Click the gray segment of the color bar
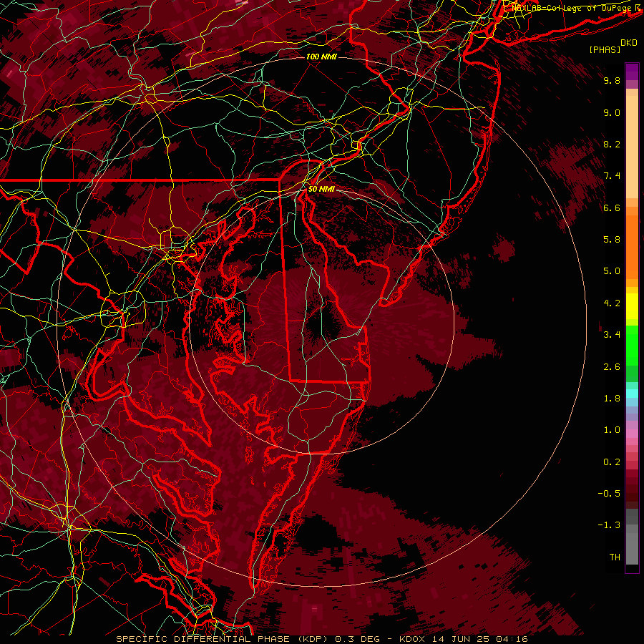Screen dimensions: 644x644 click(x=632, y=538)
